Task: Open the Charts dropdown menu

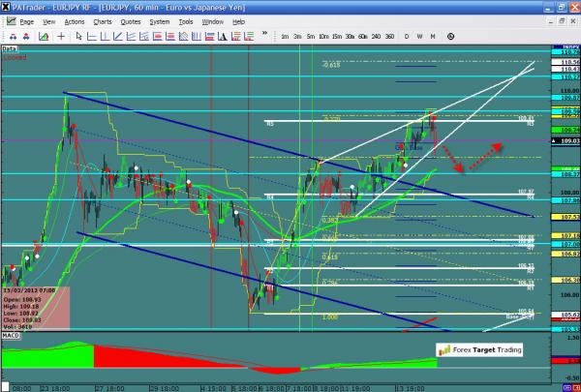Action: (x=102, y=19)
